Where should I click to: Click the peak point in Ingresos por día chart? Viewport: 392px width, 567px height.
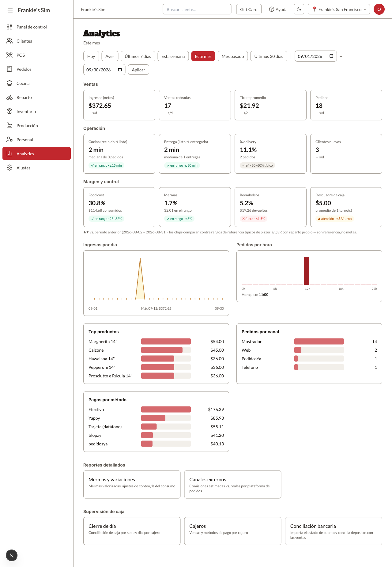point(140,259)
